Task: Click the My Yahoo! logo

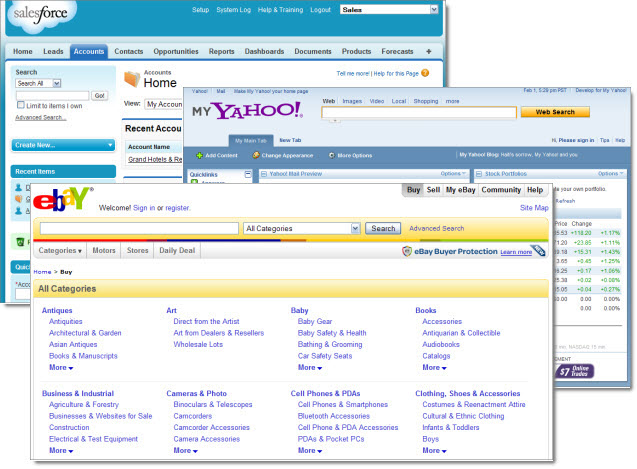Action: point(247,111)
